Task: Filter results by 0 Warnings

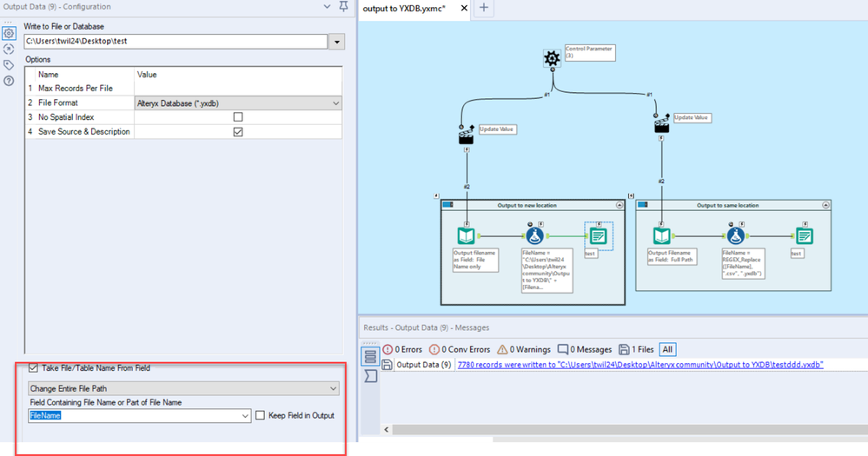Action: (x=524, y=350)
